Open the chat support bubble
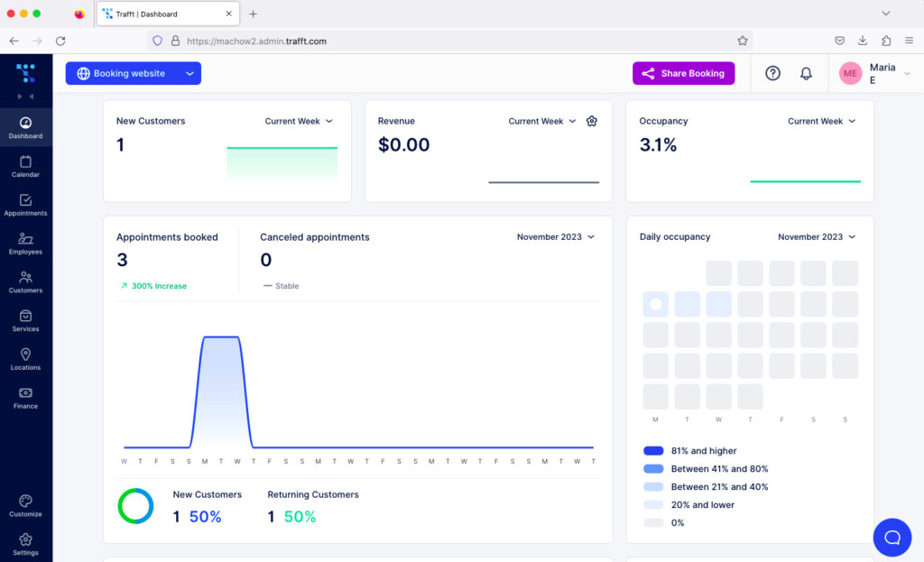 point(892,538)
